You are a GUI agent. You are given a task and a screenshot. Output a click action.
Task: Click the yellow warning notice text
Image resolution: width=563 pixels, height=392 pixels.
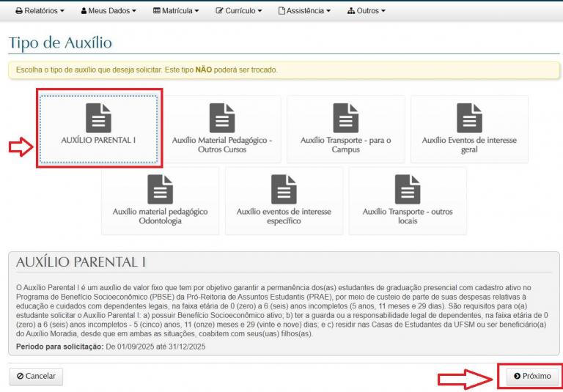coord(147,70)
